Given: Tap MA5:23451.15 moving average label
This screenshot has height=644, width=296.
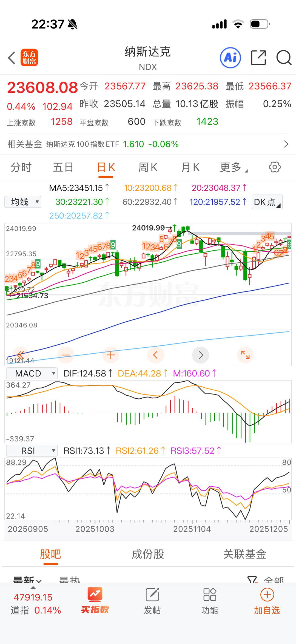Looking at the screenshot, I should pyautogui.click(x=79, y=188).
